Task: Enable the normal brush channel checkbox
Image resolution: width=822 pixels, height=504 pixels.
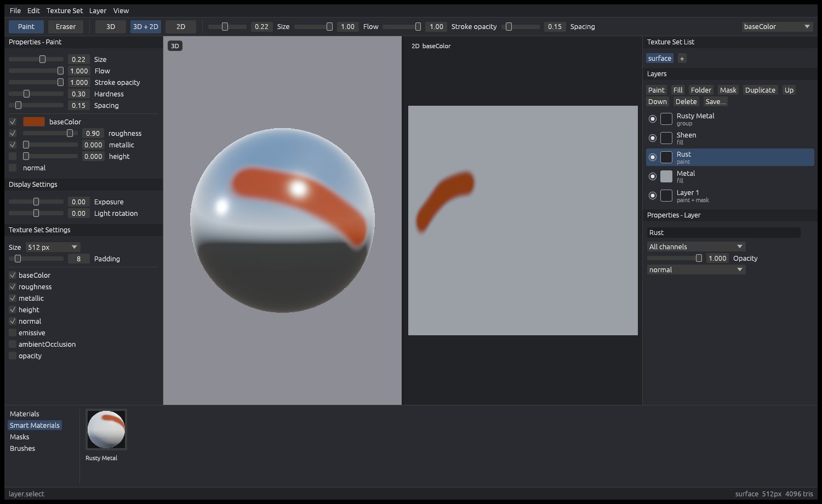Action: [13, 168]
